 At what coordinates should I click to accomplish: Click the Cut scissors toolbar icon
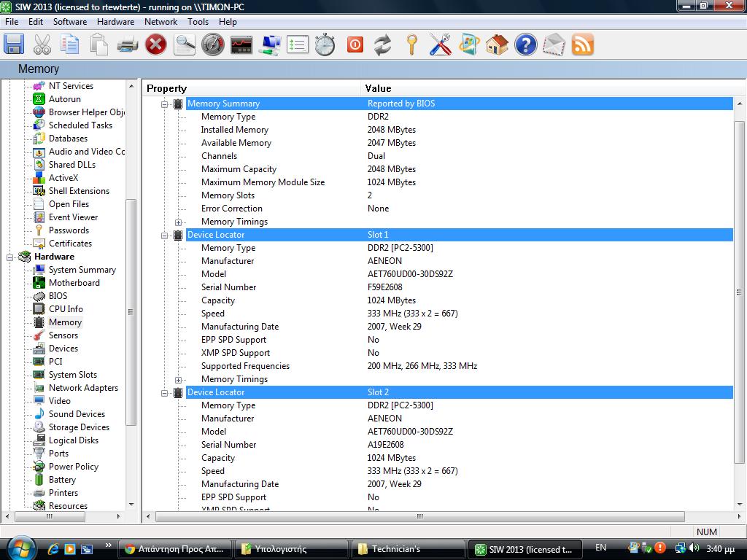[x=42, y=44]
